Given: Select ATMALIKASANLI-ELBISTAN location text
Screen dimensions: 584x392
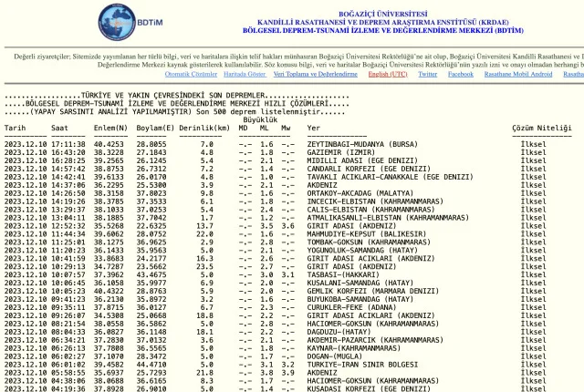Looking at the screenshot, I should tap(388, 218).
